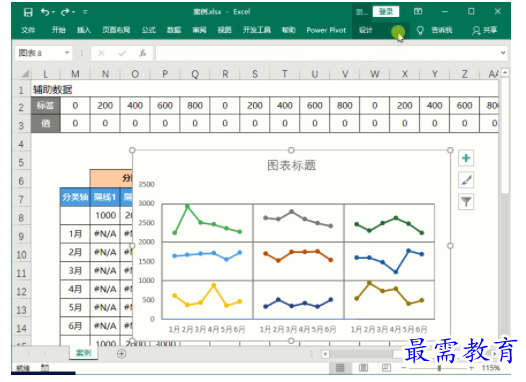Viewport: 526px width, 382px height.
Task: Click the chart title 图表标题
Action: point(291,165)
